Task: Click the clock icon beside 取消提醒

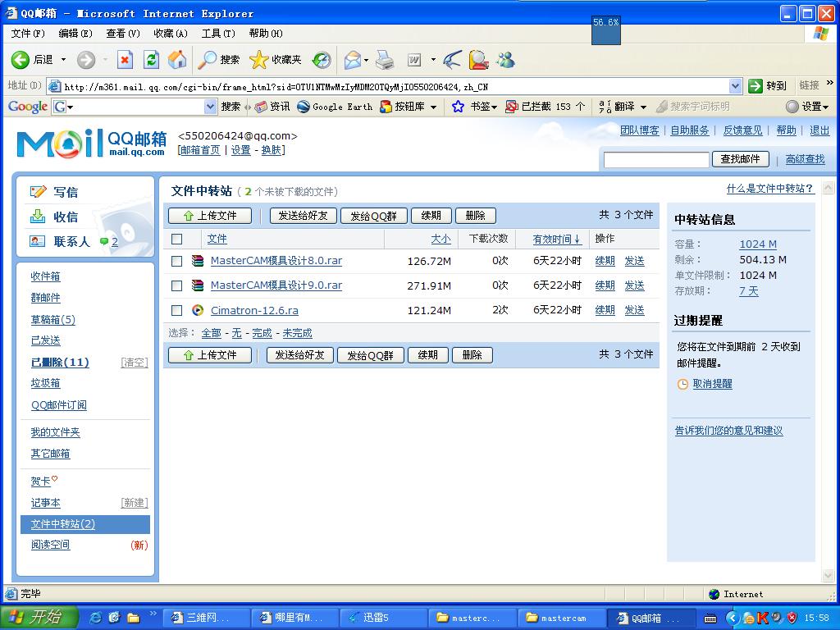Action: coord(682,384)
